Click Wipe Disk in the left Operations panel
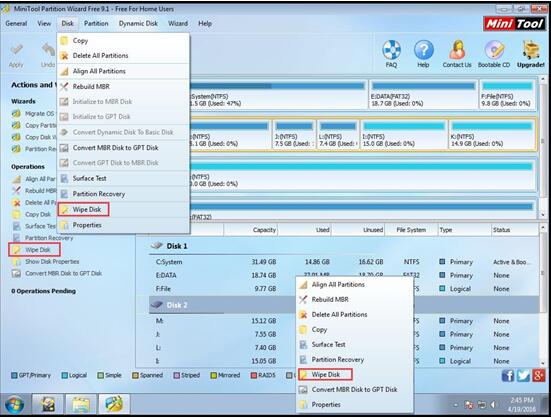Image resolution: width=551 pixels, height=418 pixels. pyautogui.click(x=34, y=250)
